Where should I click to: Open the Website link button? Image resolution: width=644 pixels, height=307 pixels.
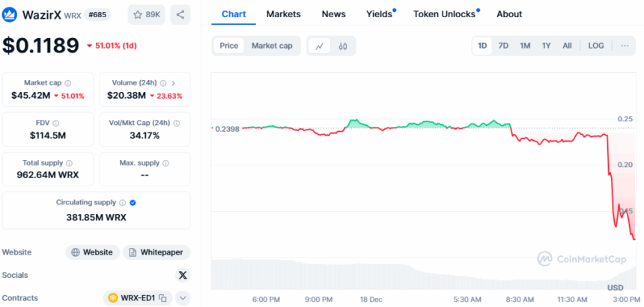tap(92, 252)
